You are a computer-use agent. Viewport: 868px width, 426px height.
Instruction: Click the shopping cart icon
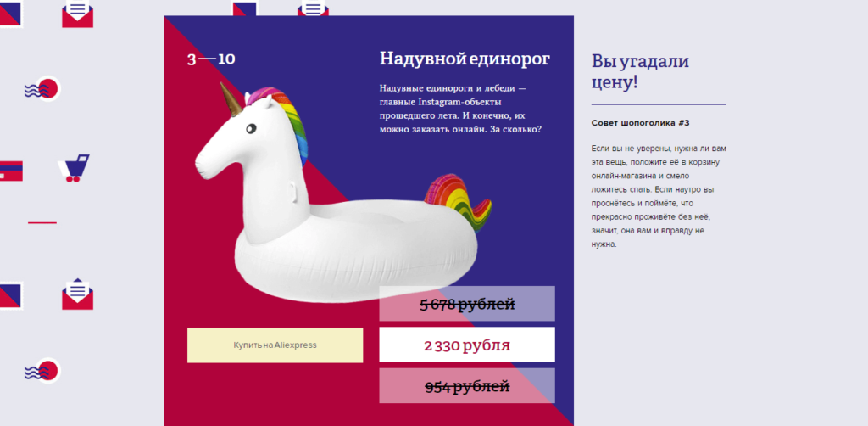pos(73,168)
